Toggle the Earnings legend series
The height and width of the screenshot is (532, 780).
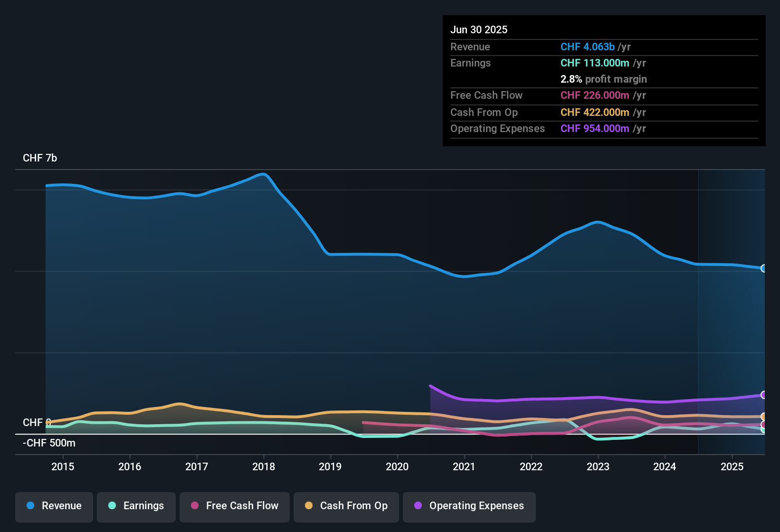pyautogui.click(x=136, y=506)
